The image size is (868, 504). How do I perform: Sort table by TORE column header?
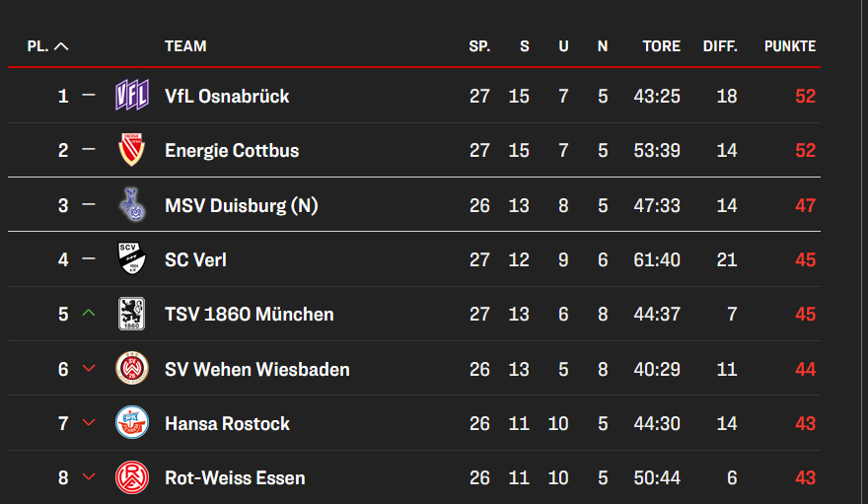[661, 46]
